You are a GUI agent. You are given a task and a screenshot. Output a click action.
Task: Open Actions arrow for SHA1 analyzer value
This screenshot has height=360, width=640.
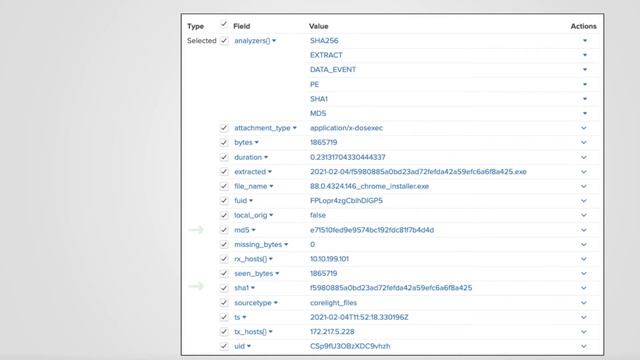pyautogui.click(x=584, y=99)
